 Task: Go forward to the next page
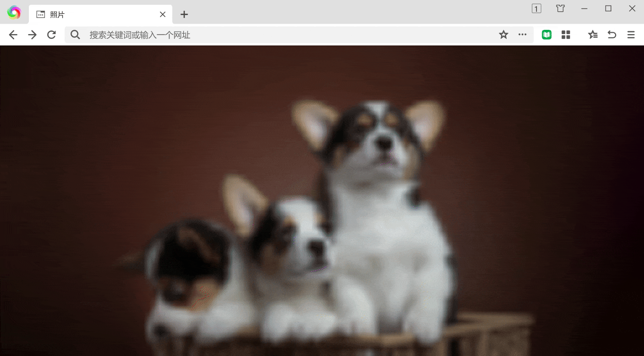[32, 35]
